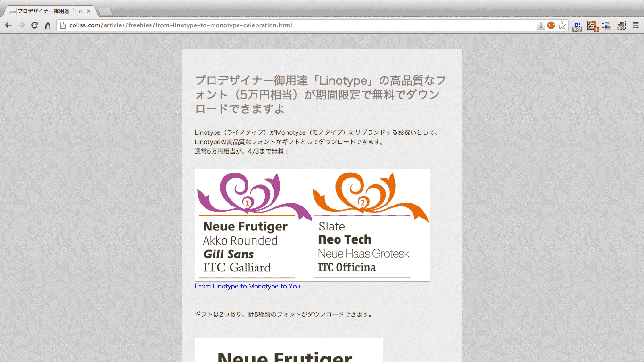Click the Neue Frutiger font name in gift 1
The width and height of the screenshot is (644, 362).
(x=245, y=227)
